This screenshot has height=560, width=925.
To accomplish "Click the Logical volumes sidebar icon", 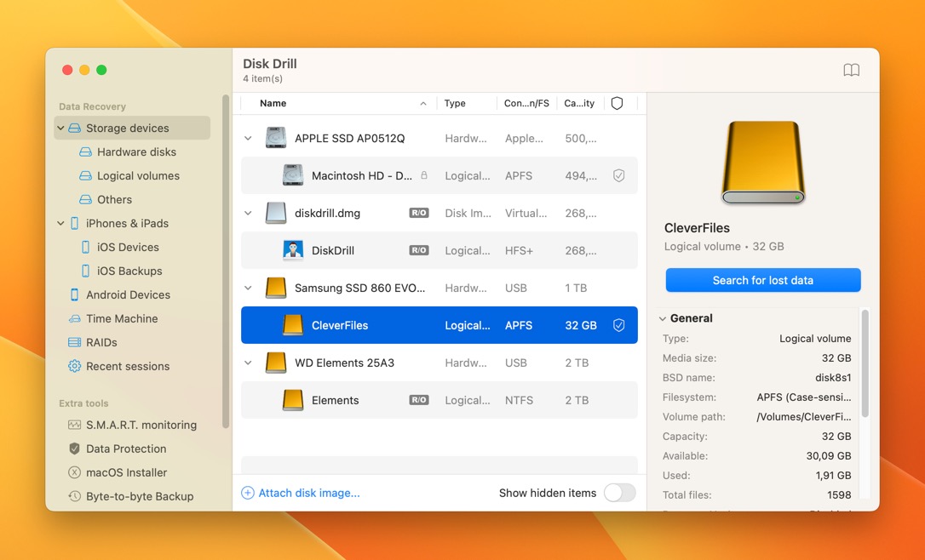I will pos(85,175).
